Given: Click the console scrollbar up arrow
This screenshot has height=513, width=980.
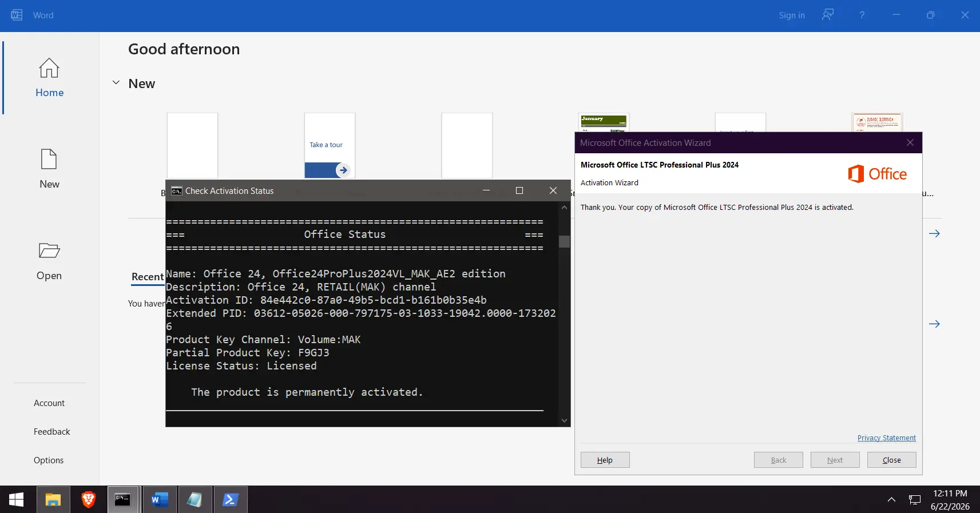Looking at the screenshot, I should 565,208.
